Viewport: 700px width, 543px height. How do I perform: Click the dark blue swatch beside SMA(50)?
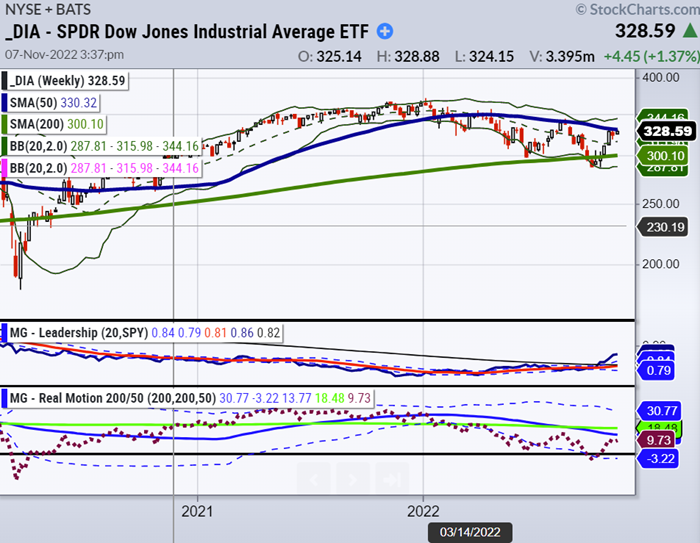coord(4,103)
